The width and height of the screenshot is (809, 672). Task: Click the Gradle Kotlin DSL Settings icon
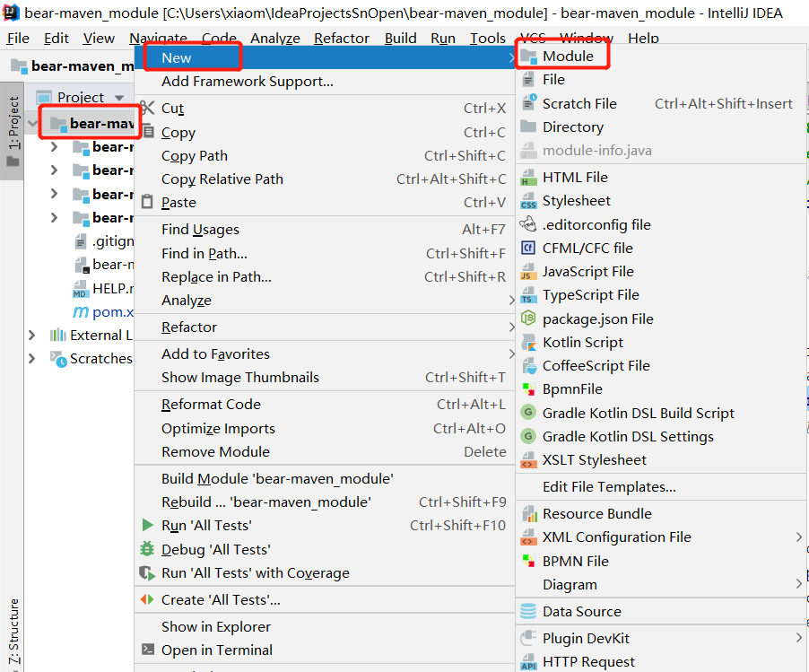pos(527,436)
